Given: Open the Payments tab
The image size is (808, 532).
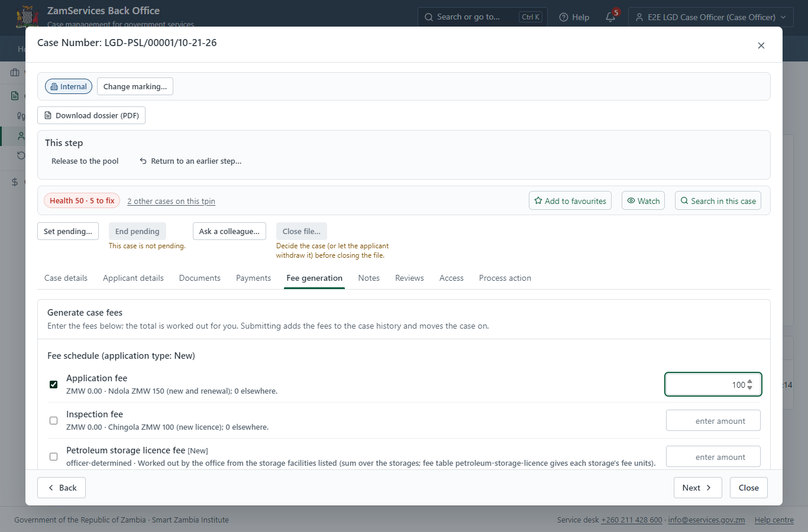Looking at the screenshot, I should [x=253, y=278].
